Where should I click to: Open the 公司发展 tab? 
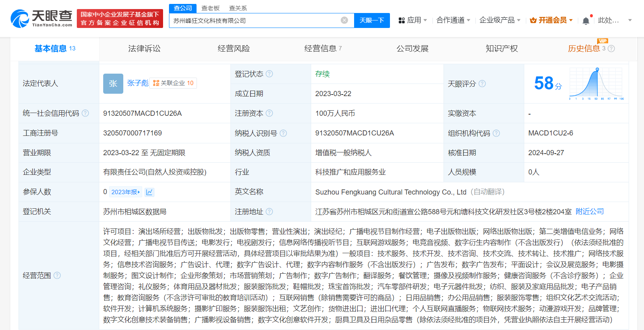412,48
